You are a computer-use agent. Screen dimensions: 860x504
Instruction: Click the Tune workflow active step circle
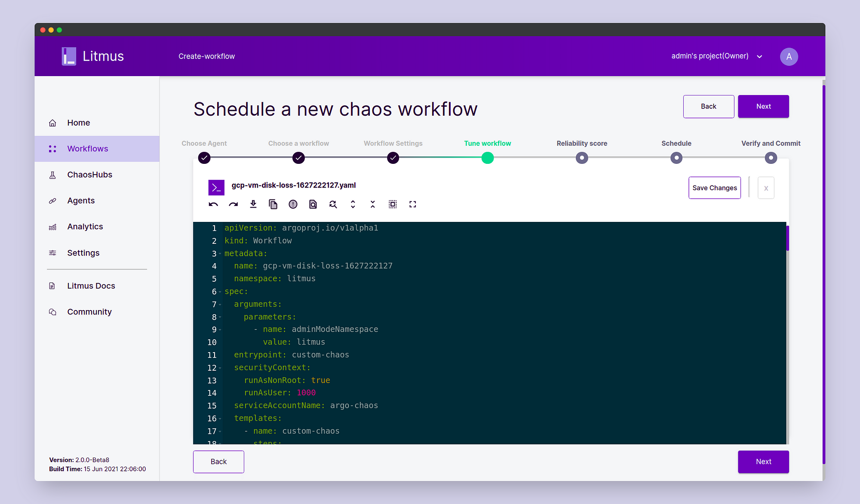tap(488, 158)
